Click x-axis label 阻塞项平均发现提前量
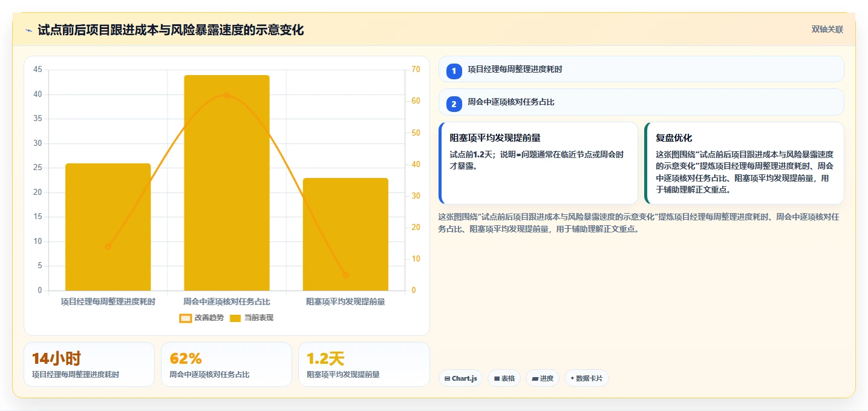Screen dimensions: 868x411 (345, 301)
